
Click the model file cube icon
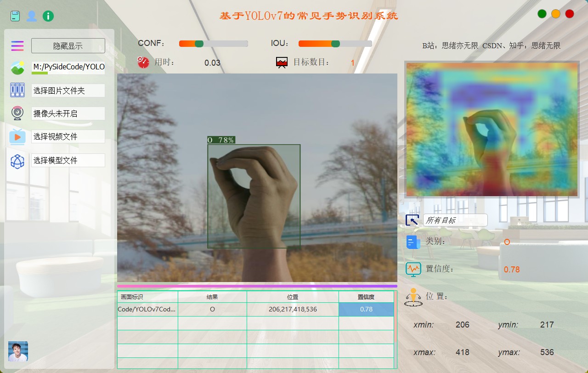pos(17,161)
